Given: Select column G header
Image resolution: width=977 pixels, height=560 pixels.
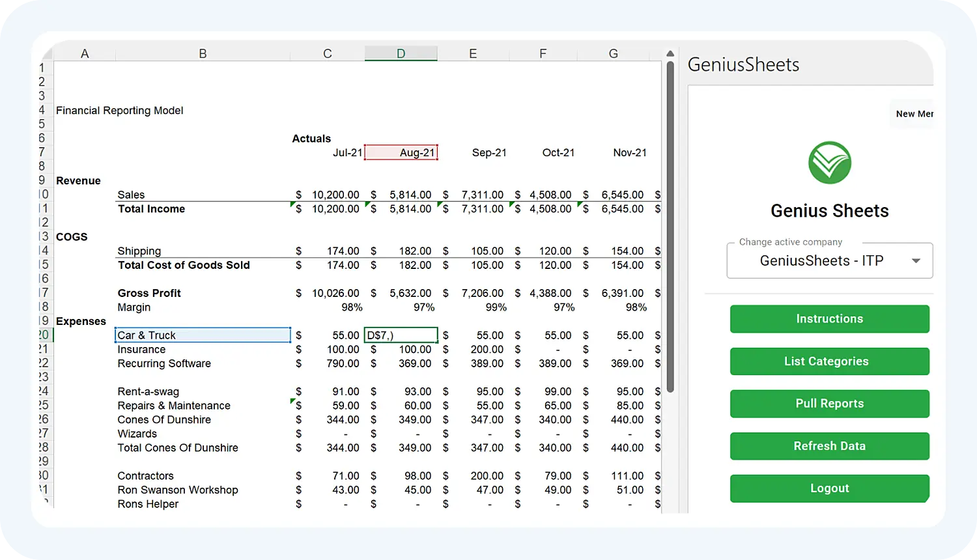Looking at the screenshot, I should (614, 54).
